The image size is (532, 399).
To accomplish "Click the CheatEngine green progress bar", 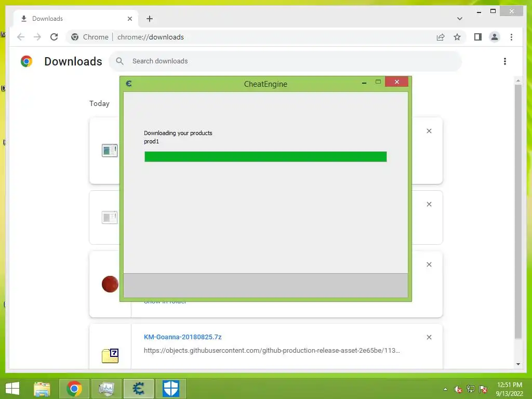I will tap(265, 157).
